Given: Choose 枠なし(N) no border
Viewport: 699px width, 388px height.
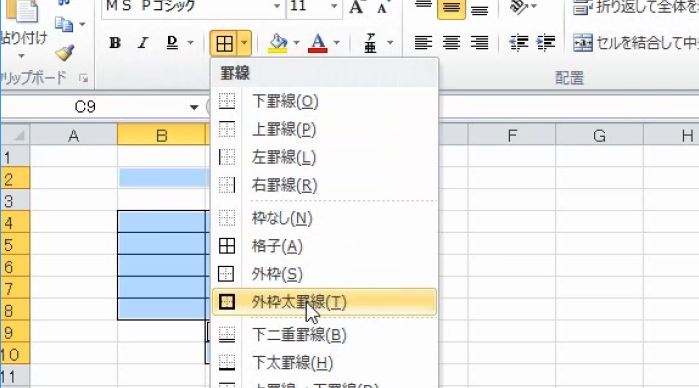Looking at the screenshot, I should pyautogui.click(x=325, y=219).
